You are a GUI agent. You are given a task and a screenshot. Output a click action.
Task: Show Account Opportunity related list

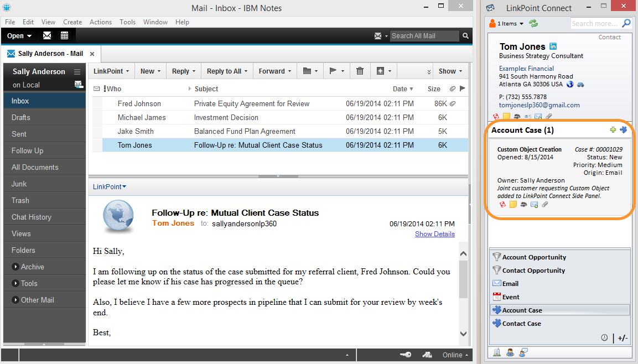pos(560,257)
